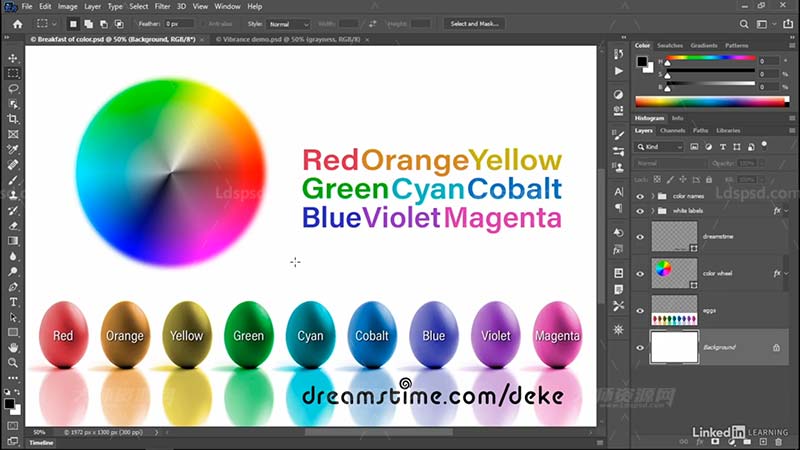Expand the color names group
This screenshot has height=450, width=800.
click(x=653, y=196)
